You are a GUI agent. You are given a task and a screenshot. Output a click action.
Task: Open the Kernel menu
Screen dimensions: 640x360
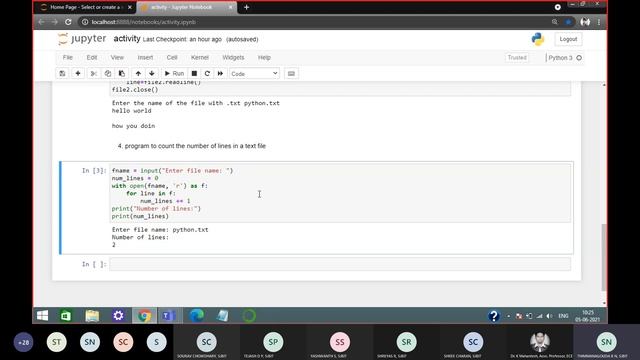200,58
